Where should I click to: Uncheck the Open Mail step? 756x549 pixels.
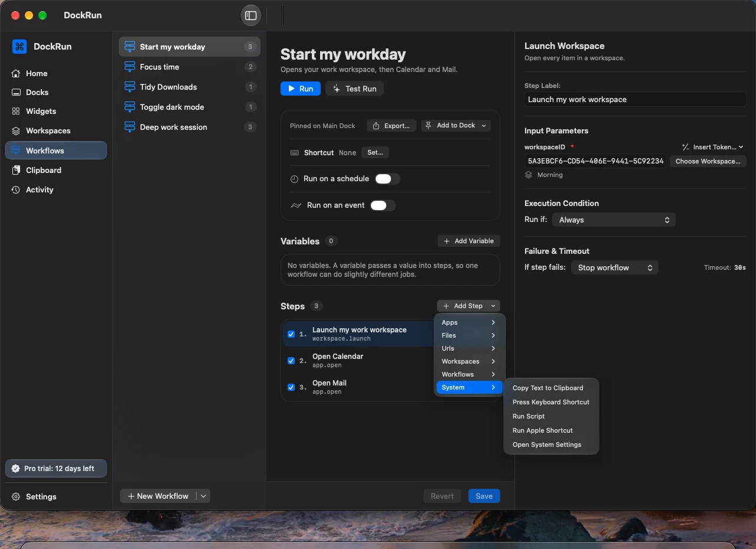291,387
